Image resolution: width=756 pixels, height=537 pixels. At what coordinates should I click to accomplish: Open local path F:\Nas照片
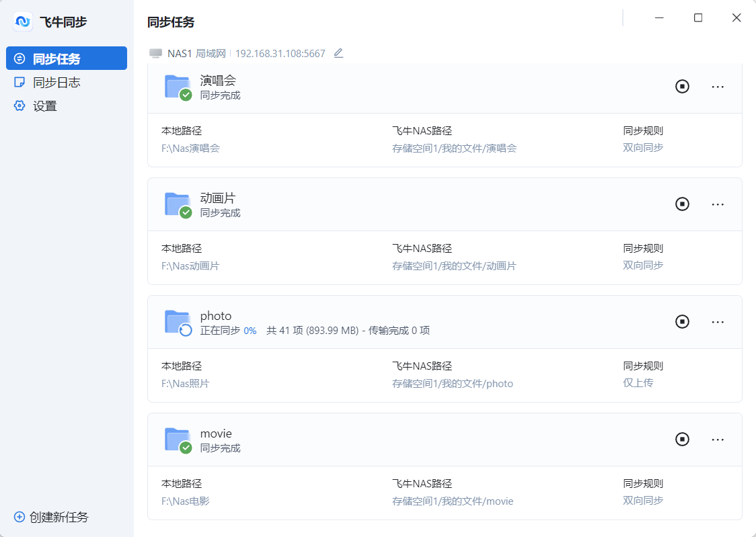pyautogui.click(x=185, y=383)
